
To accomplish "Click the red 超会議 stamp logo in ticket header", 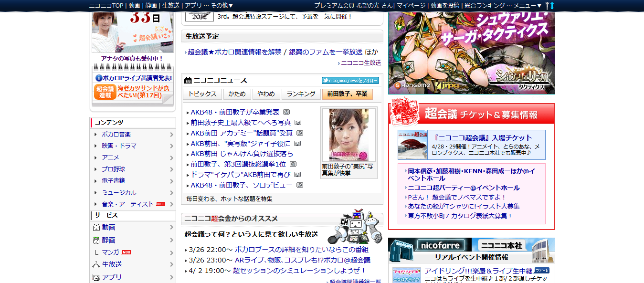I will [x=405, y=113].
